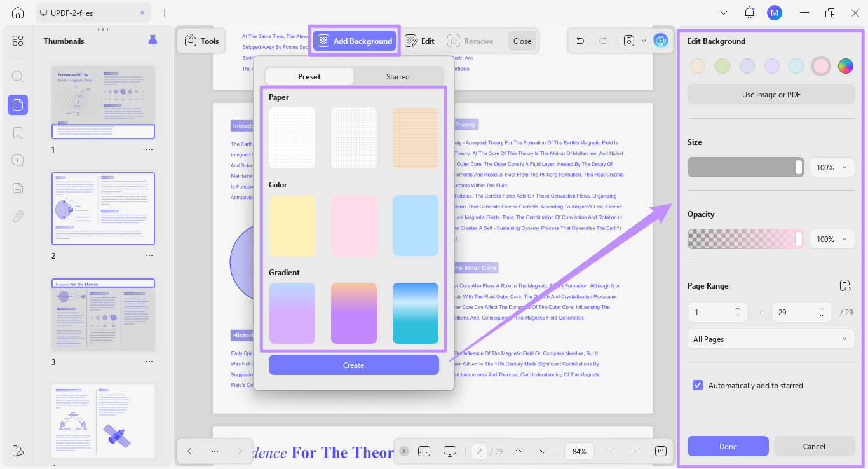
Task: Select the thumbnails panel icon
Action: pos(18,105)
